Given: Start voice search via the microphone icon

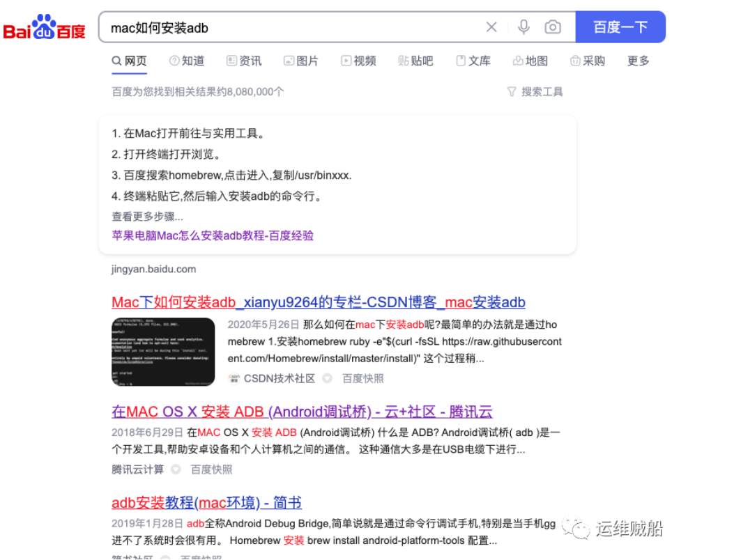Looking at the screenshot, I should (x=522, y=26).
